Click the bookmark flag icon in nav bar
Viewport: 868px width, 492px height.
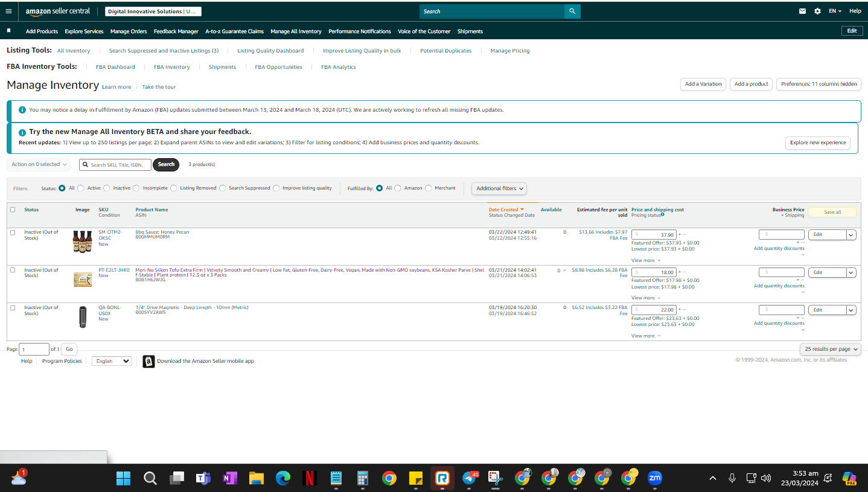click(x=9, y=31)
